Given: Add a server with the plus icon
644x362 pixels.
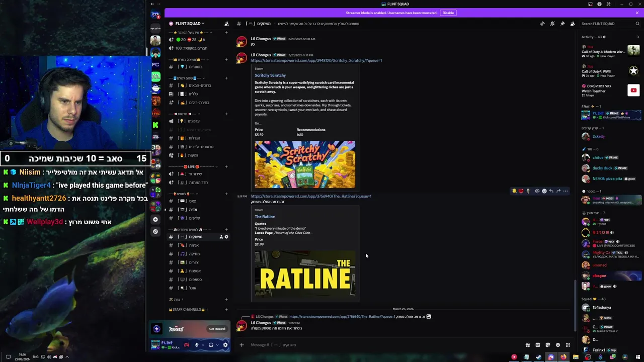Looking at the screenshot, I should click(x=155, y=219).
